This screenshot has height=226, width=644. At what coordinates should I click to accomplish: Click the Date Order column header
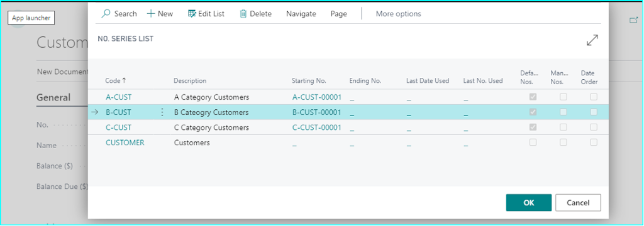click(x=589, y=77)
